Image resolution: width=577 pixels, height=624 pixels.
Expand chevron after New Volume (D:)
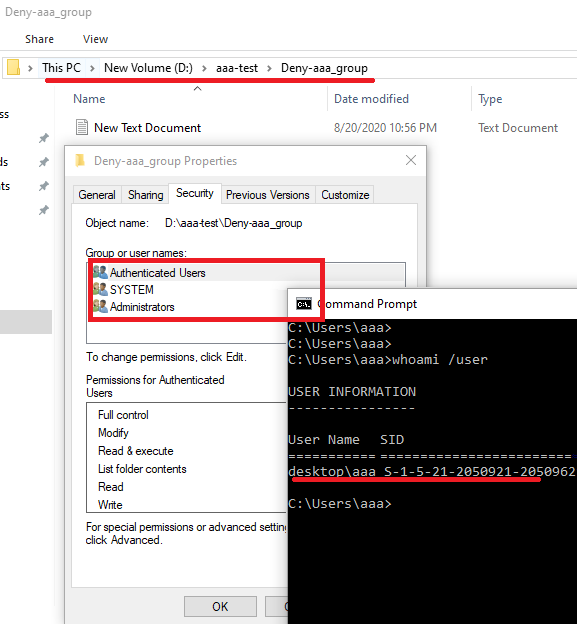pos(204,68)
